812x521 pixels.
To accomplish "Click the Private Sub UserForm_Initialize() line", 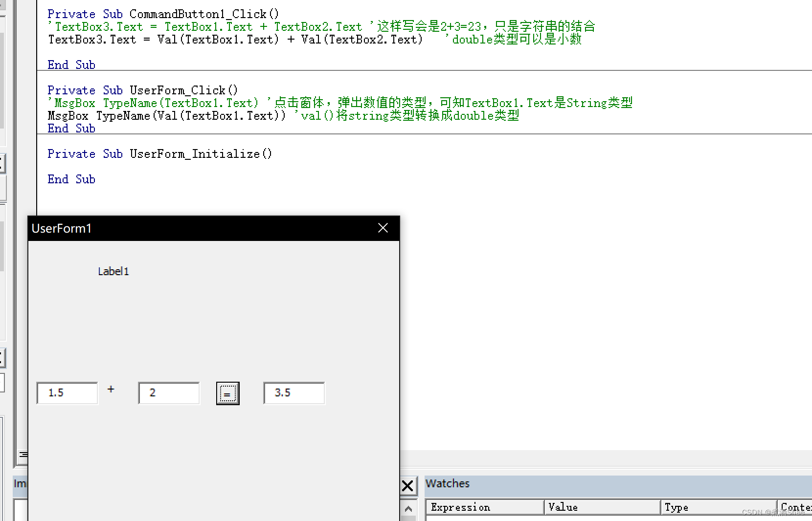I will (159, 154).
